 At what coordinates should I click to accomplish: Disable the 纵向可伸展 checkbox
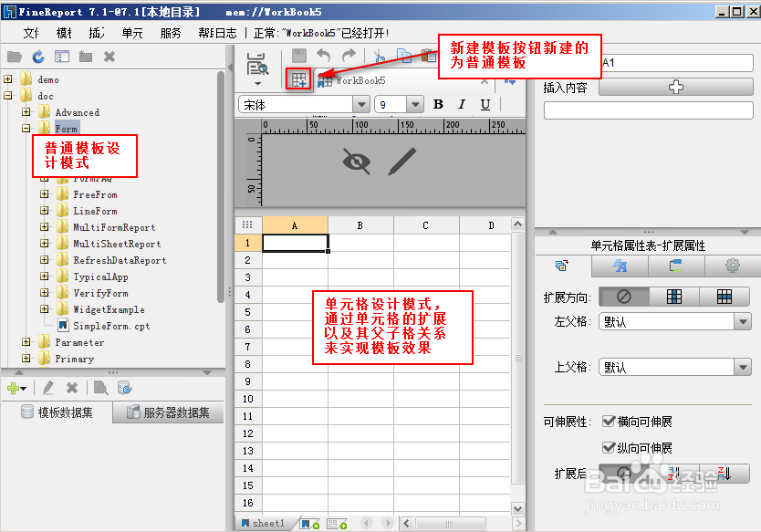pos(607,447)
